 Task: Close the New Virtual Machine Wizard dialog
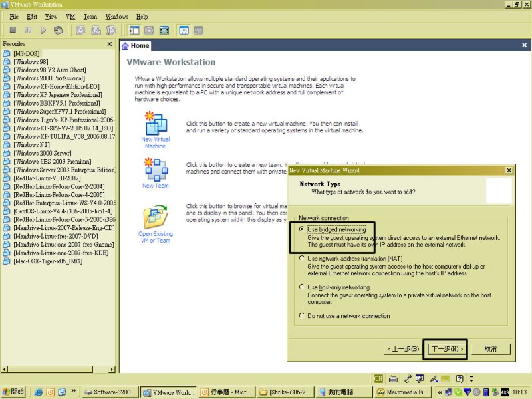(509, 170)
